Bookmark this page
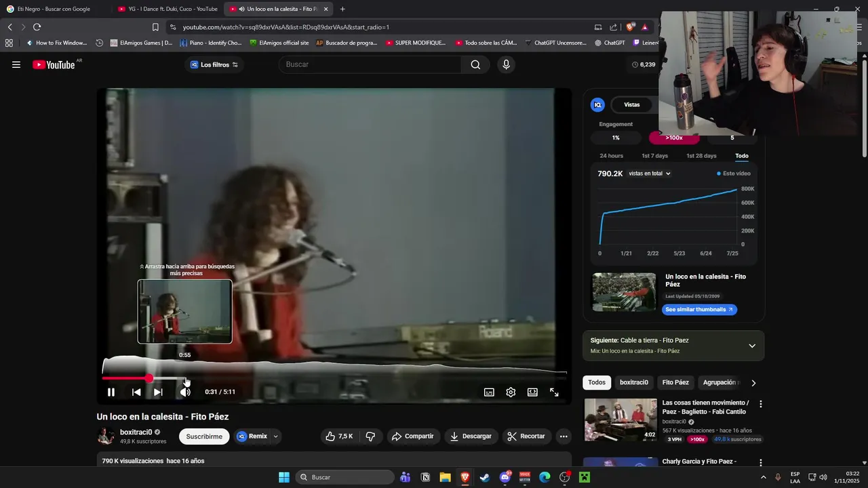Image resolution: width=868 pixels, height=488 pixels. tap(155, 27)
